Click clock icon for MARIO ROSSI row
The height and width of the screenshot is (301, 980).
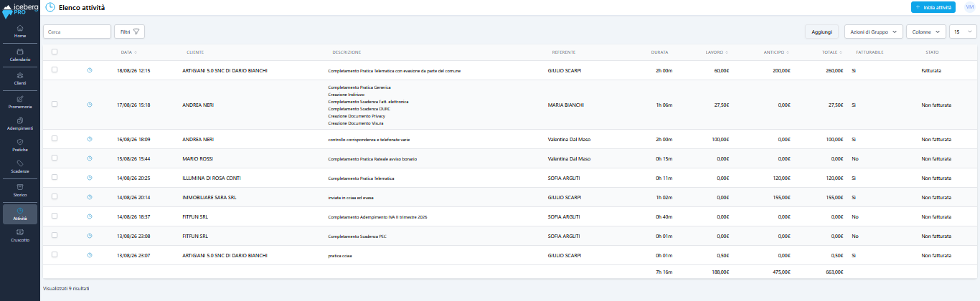click(x=90, y=158)
